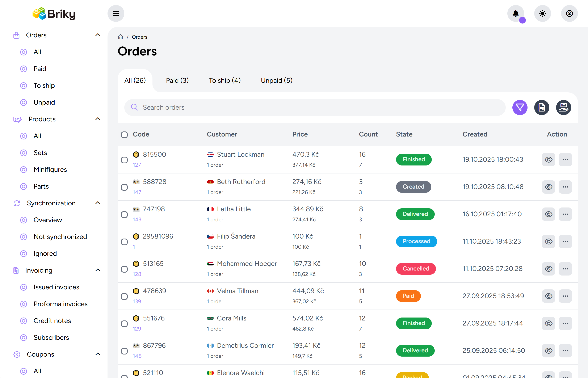Screen dimensions: 588x378
Task: Collapse the Invoicing sidebar section
Action: pos(98,270)
